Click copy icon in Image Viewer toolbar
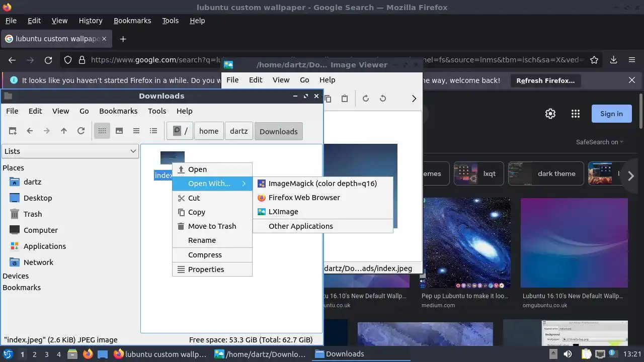This screenshot has width=644, height=362. 328,99
